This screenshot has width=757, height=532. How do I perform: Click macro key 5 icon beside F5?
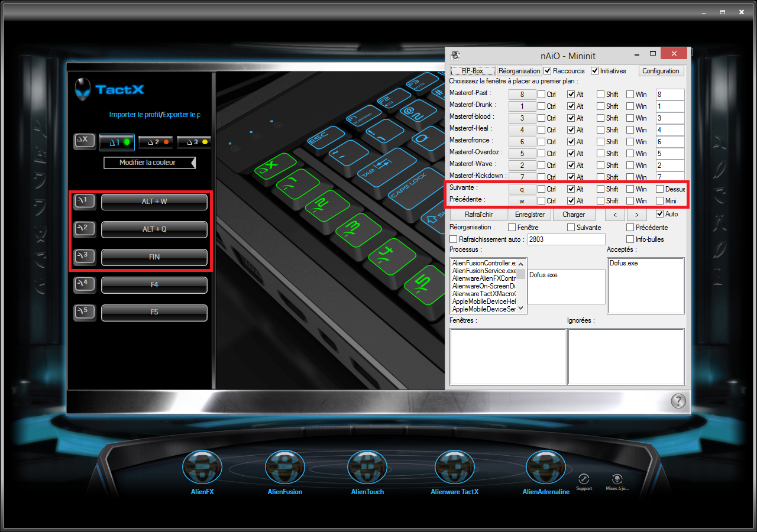85,312
